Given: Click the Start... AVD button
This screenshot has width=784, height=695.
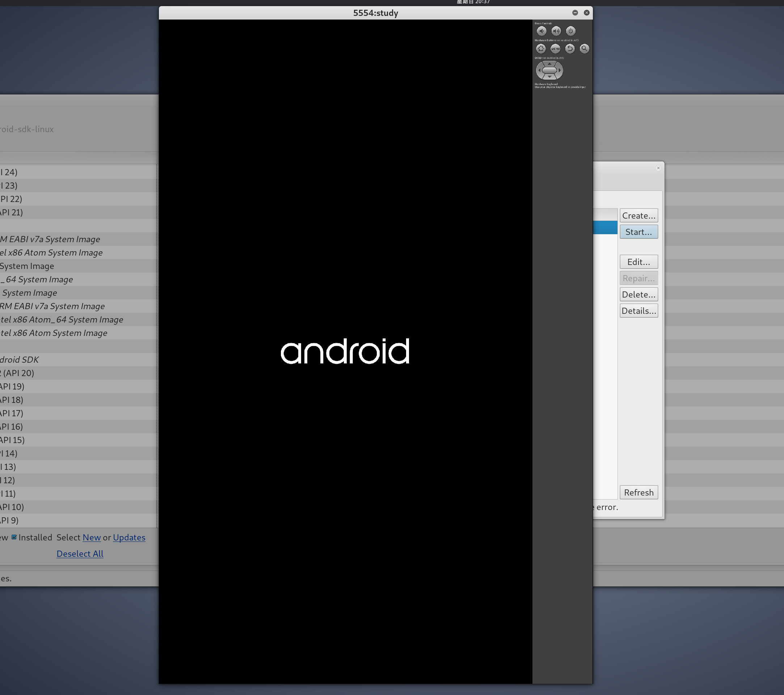Looking at the screenshot, I should 638,232.
